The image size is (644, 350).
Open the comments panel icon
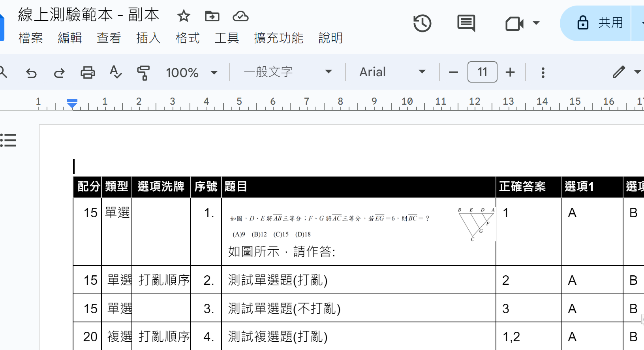466,23
